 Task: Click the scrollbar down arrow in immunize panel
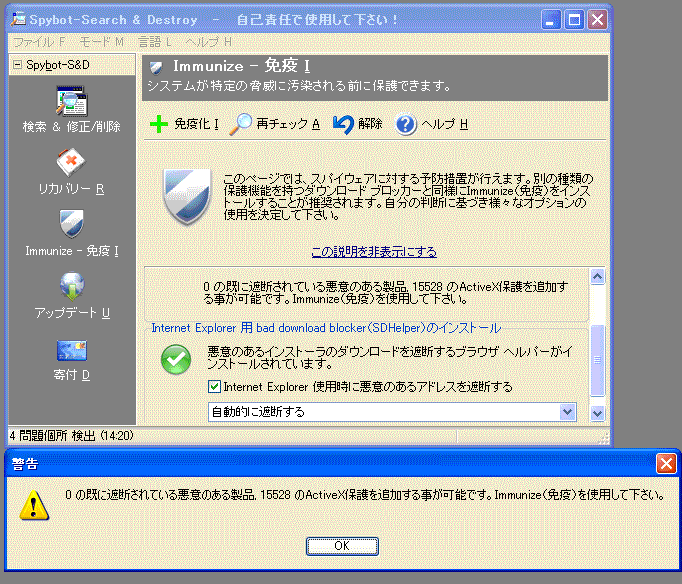tap(598, 413)
